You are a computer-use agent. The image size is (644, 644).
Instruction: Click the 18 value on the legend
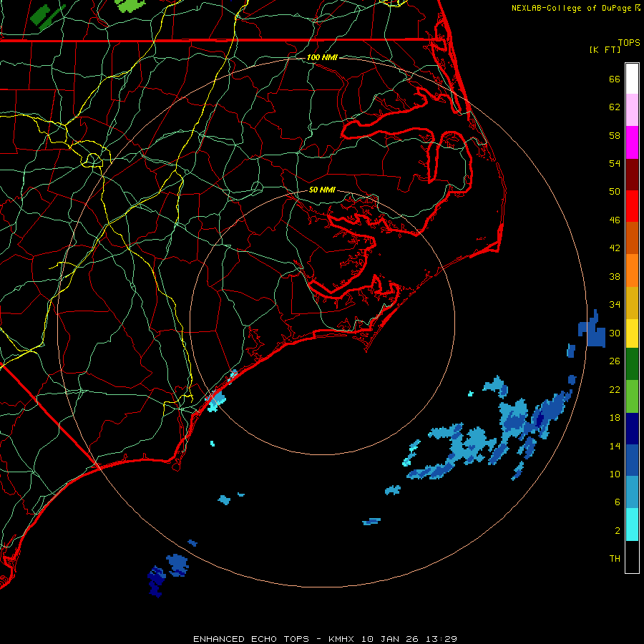[615, 418]
